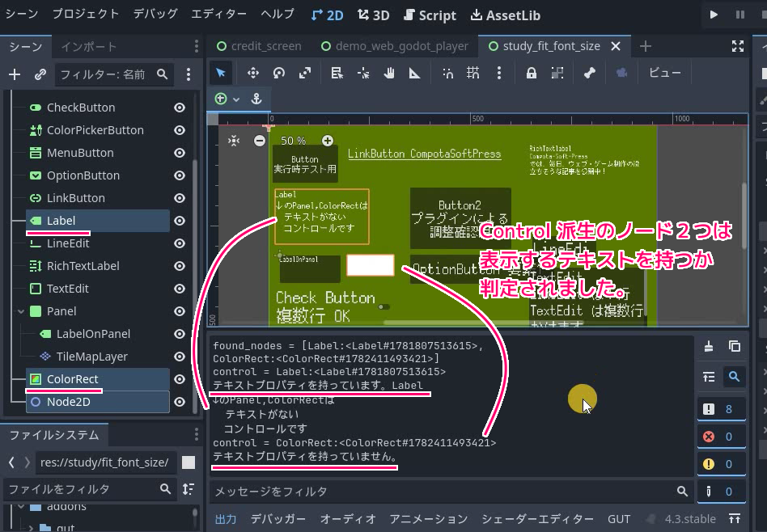This screenshot has width=767, height=532.
Task: Toggle visibility of MenuButton node
Action: coord(180,153)
